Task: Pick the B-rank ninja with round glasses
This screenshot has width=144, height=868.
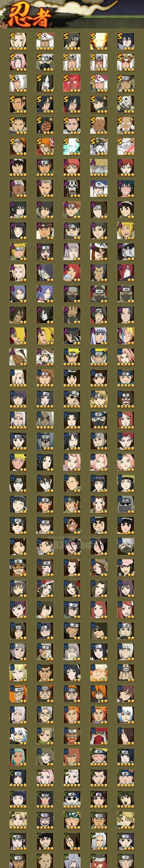Action: tap(45, 716)
